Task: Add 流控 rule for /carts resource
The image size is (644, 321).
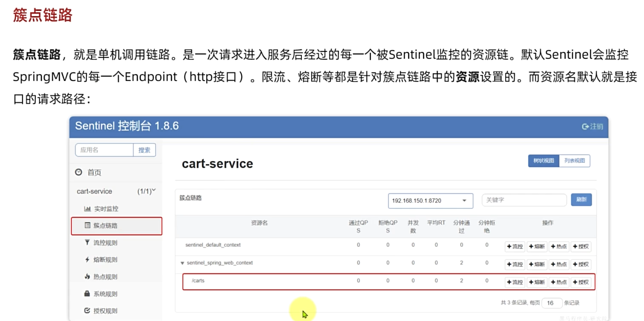Action: [515, 282]
